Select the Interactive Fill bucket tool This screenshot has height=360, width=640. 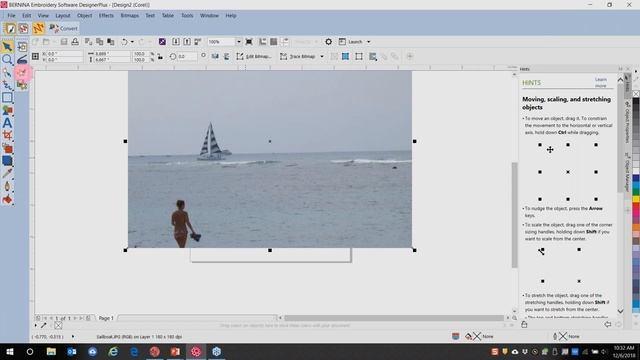click(7, 200)
